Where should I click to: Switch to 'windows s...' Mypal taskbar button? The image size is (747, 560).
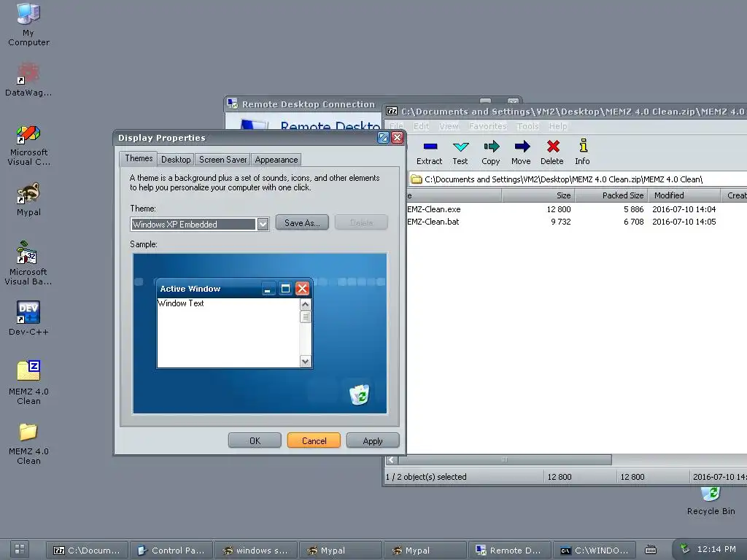(x=255, y=550)
